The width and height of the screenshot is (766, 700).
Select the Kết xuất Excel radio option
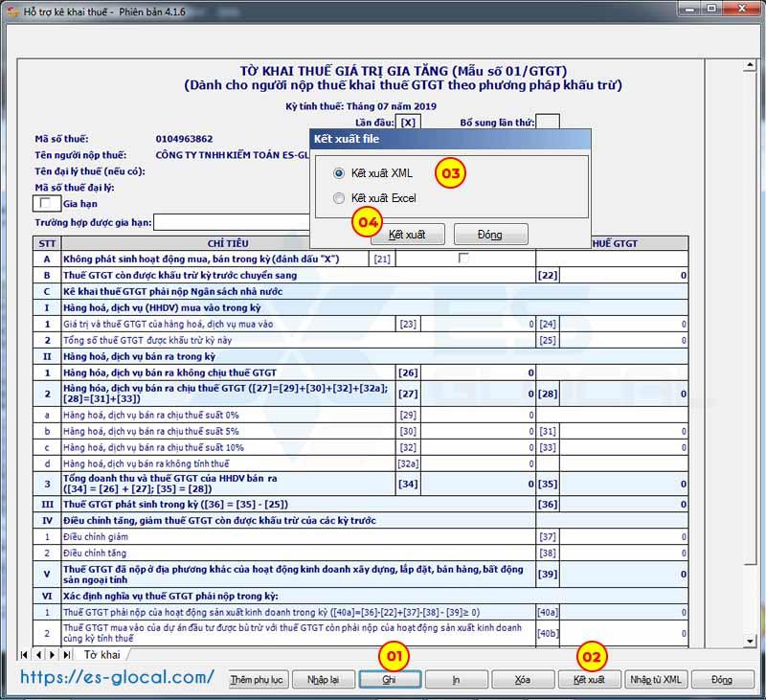339,198
